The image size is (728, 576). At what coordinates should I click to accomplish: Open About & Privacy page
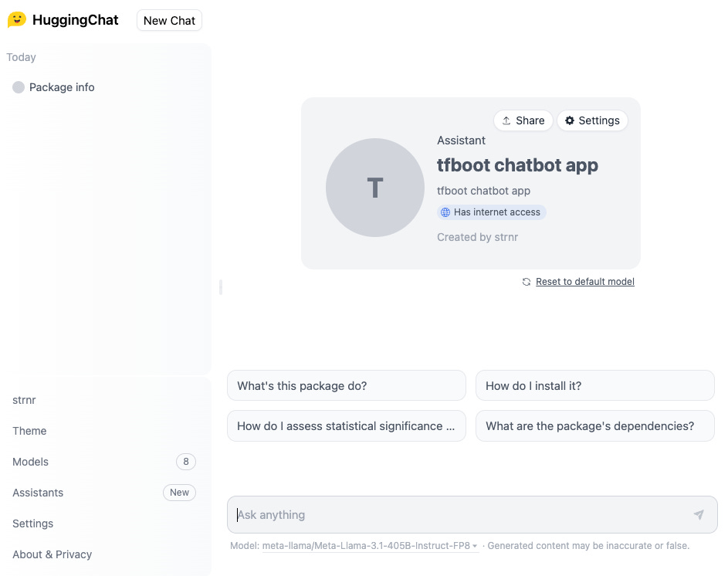[x=52, y=554]
